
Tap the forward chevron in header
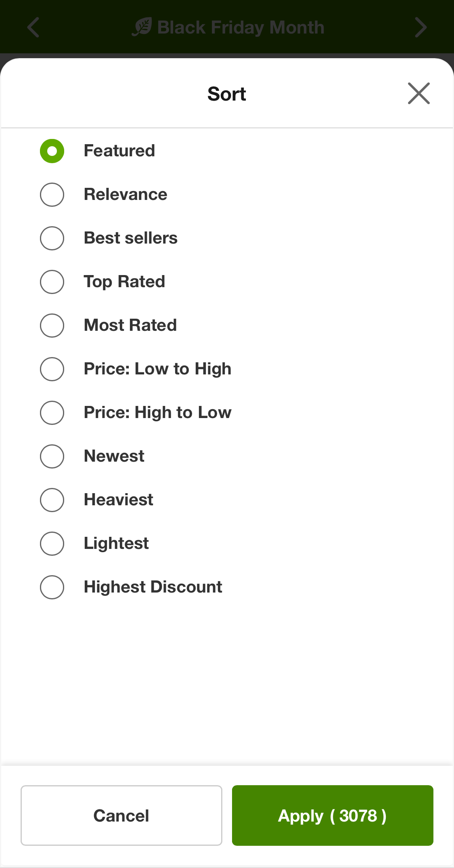click(x=421, y=27)
